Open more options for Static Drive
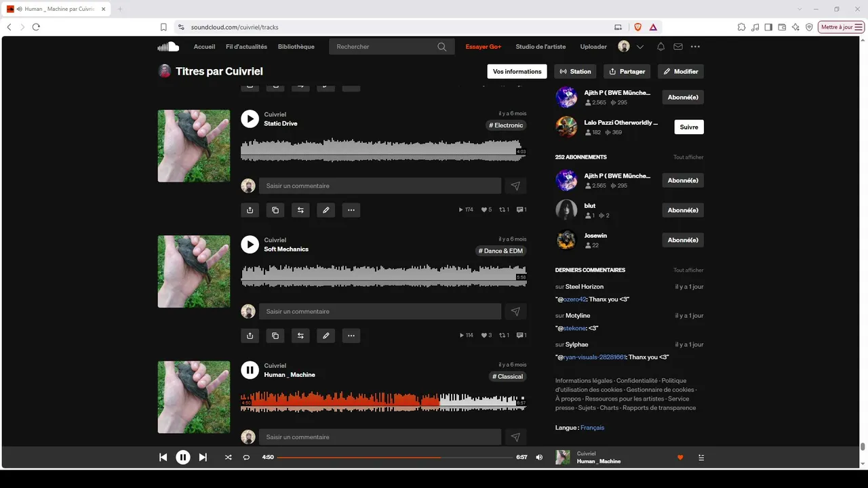Viewport: 868px width, 488px height. 351,210
